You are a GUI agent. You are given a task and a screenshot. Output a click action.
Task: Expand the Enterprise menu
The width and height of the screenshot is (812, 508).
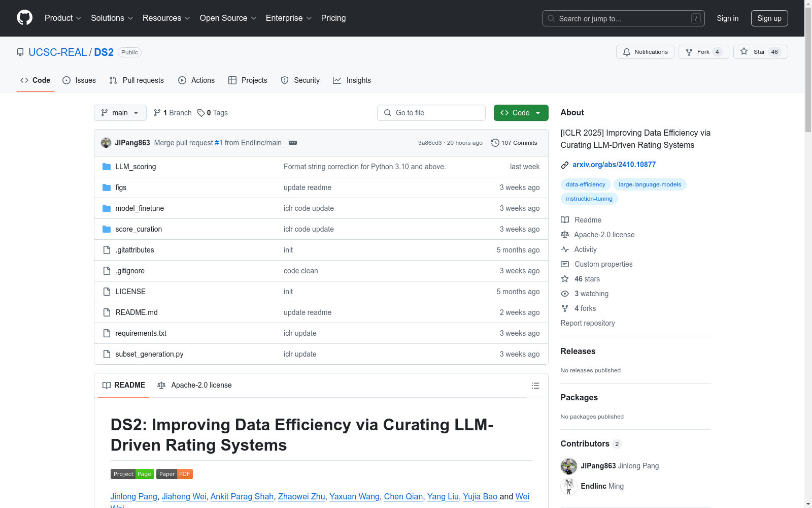[289, 18]
